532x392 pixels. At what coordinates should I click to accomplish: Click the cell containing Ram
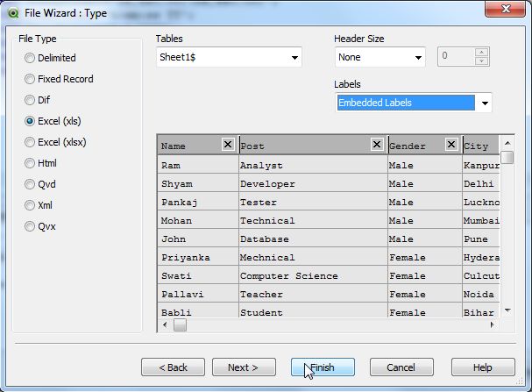pyautogui.click(x=198, y=165)
